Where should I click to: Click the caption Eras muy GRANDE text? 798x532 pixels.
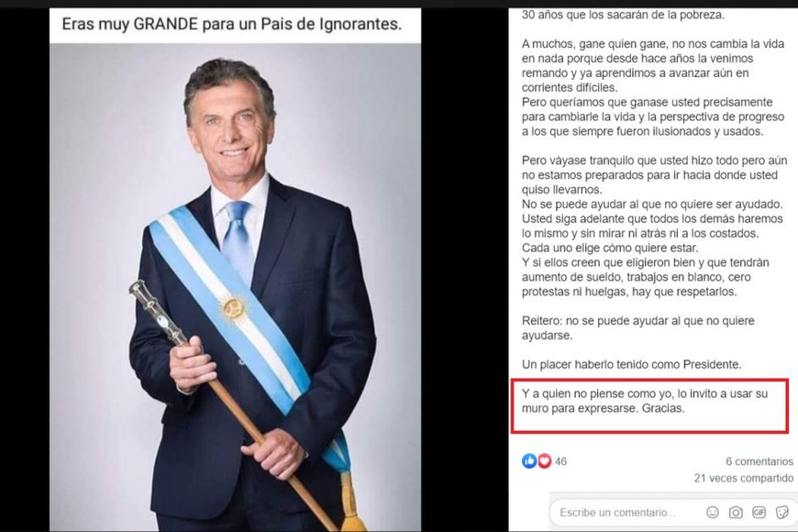pos(231,24)
